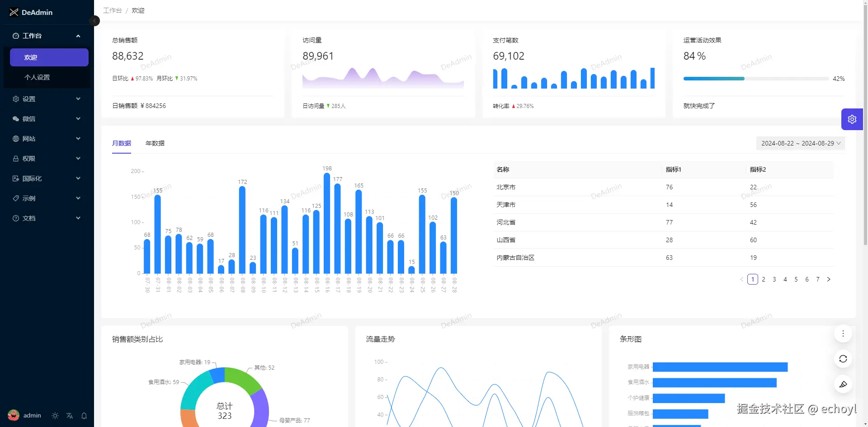
Task: Click the circular refresh button
Action: (843, 359)
